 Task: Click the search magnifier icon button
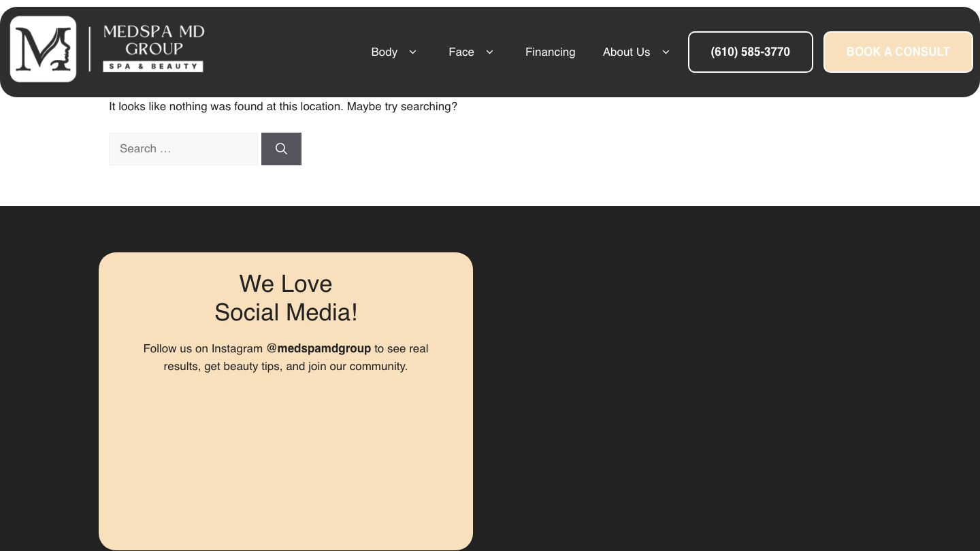[x=281, y=149]
